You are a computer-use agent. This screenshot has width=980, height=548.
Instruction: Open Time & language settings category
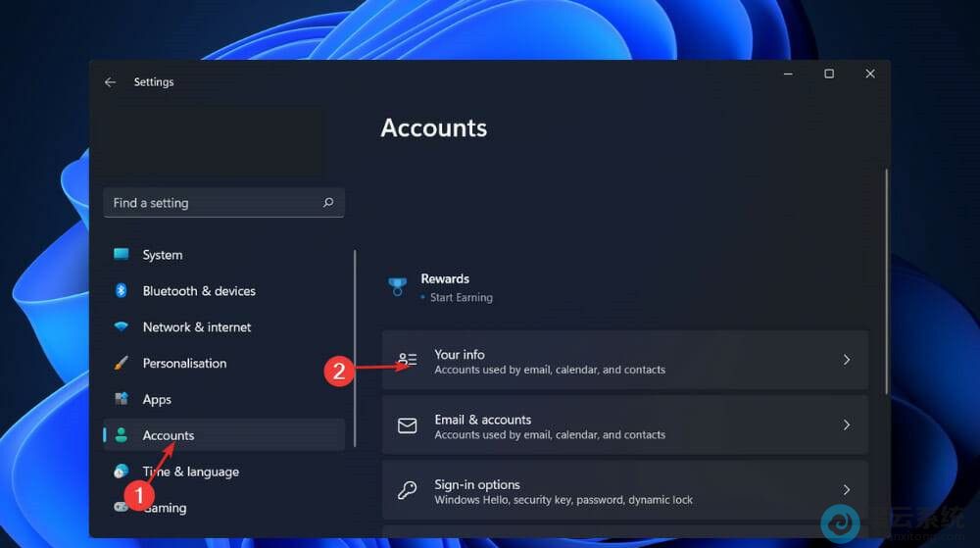(190, 472)
